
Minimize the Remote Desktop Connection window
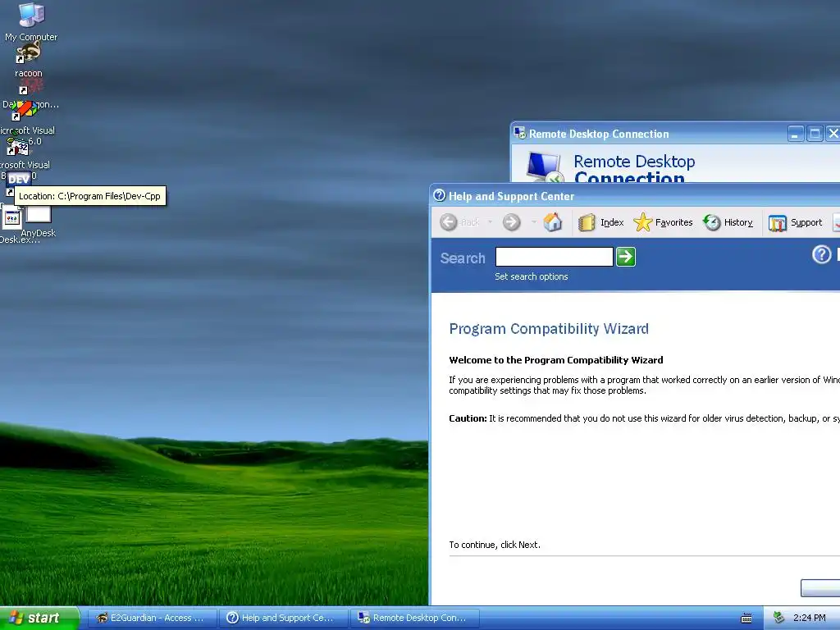tap(796, 134)
